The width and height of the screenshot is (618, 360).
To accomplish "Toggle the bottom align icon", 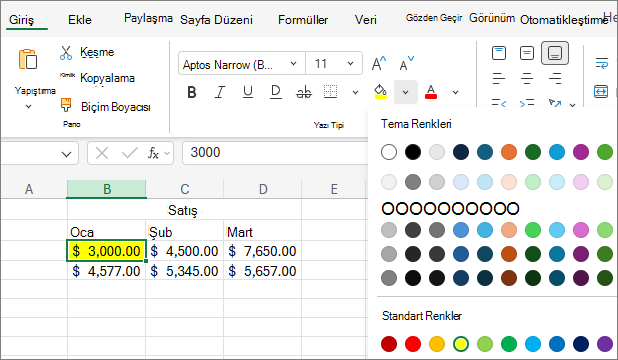I will click(x=555, y=53).
